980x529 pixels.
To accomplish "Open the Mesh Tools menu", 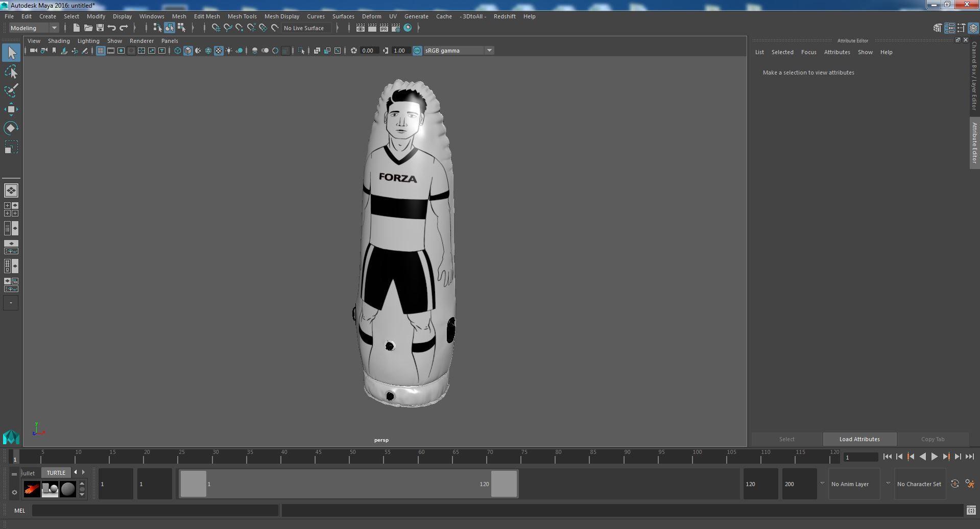I will [242, 16].
